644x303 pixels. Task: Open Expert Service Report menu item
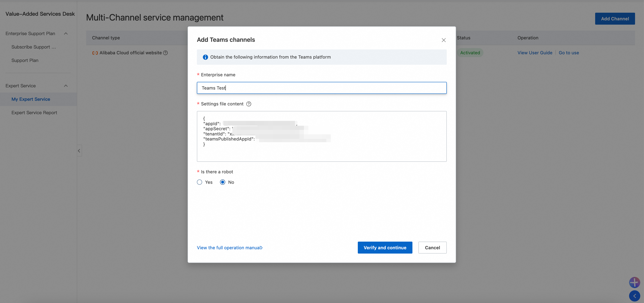pyautogui.click(x=34, y=113)
